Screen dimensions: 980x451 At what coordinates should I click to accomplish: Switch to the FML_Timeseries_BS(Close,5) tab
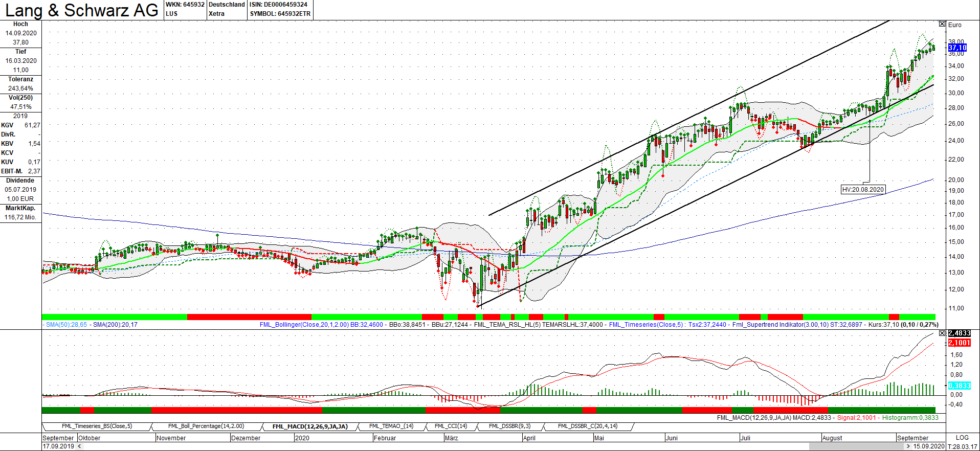point(97,426)
